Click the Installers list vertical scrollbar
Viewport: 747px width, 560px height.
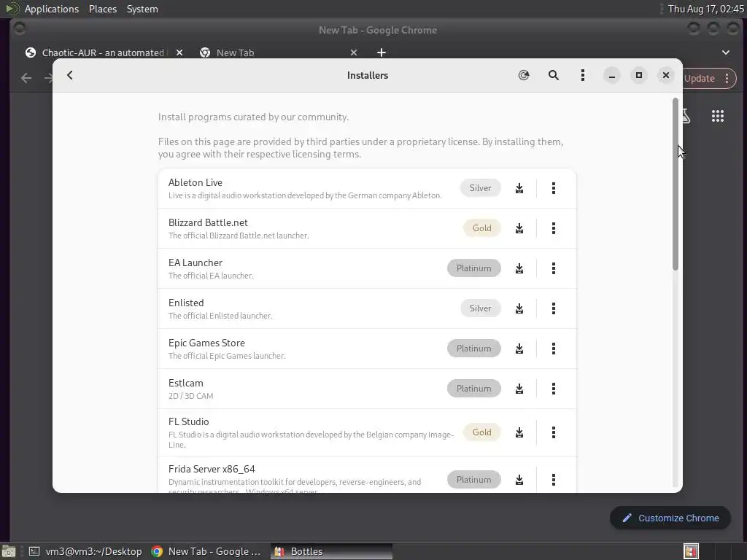point(675,184)
